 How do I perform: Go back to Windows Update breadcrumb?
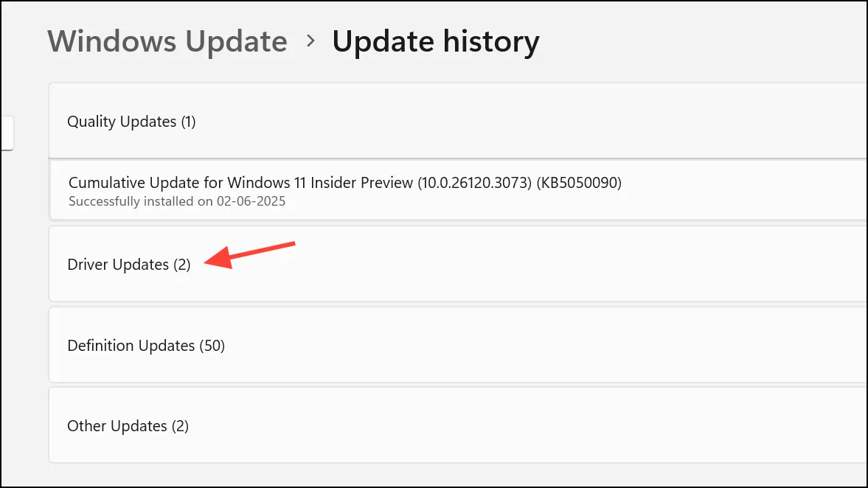pyautogui.click(x=167, y=41)
